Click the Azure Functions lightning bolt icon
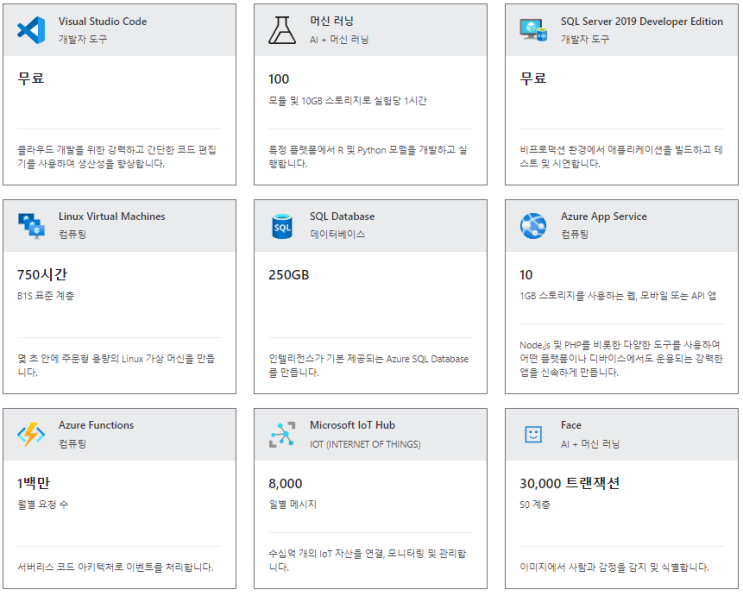 coord(31,434)
